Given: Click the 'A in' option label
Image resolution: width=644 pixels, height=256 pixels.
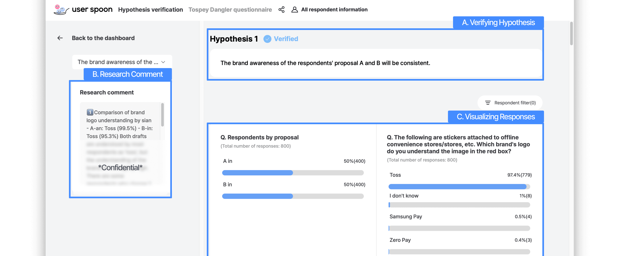Looking at the screenshot, I should [228, 161].
